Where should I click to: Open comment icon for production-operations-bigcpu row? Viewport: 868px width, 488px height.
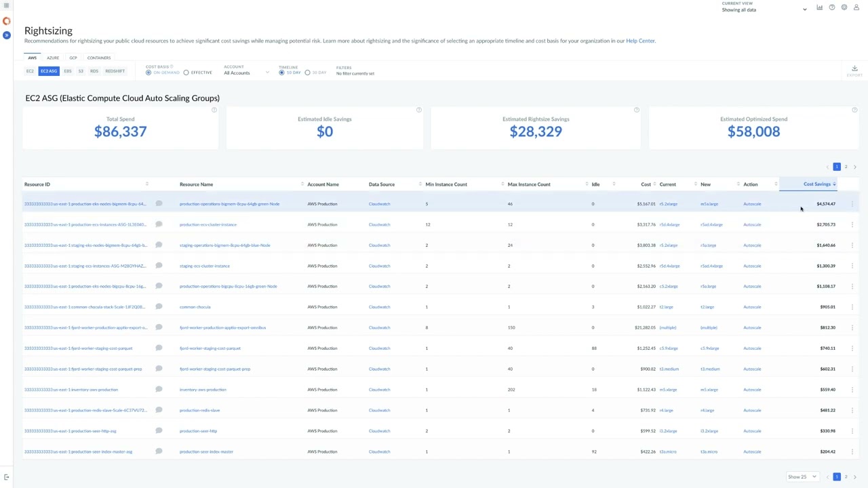click(159, 286)
